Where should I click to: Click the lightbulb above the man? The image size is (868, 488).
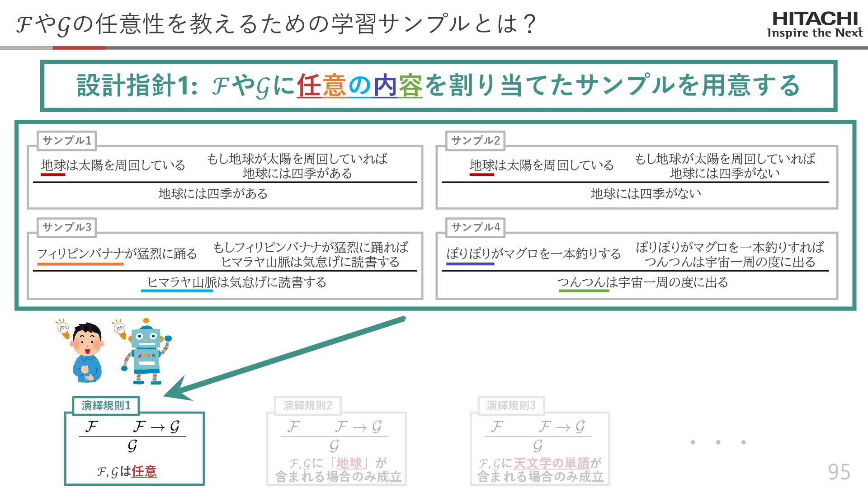coord(63,329)
